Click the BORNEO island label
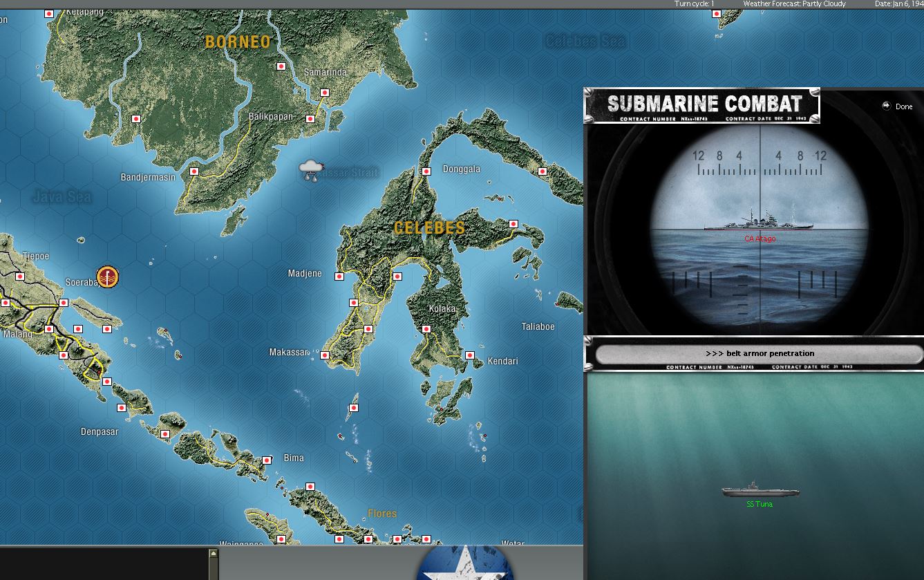The image size is (924, 580). click(x=238, y=42)
